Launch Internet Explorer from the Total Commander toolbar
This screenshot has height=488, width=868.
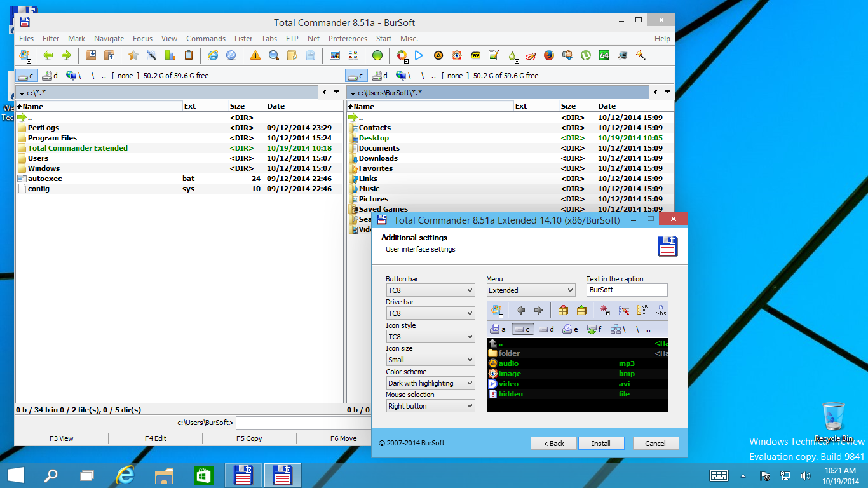point(213,55)
